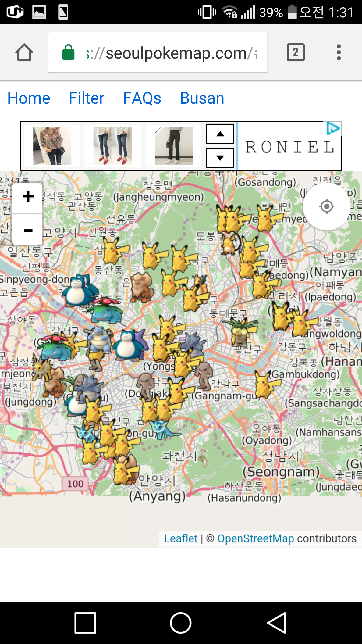
Task: Tap the Android recent apps square button
Action: (x=85, y=623)
